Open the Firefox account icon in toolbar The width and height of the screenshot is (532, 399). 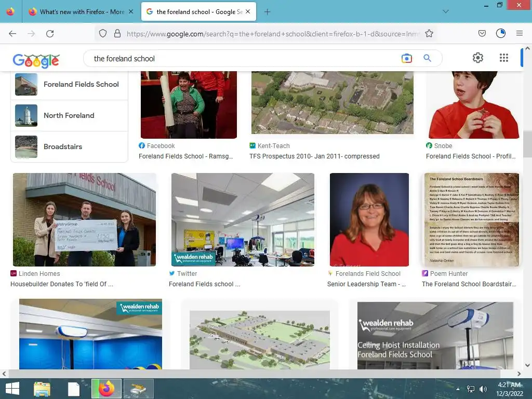(501, 33)
